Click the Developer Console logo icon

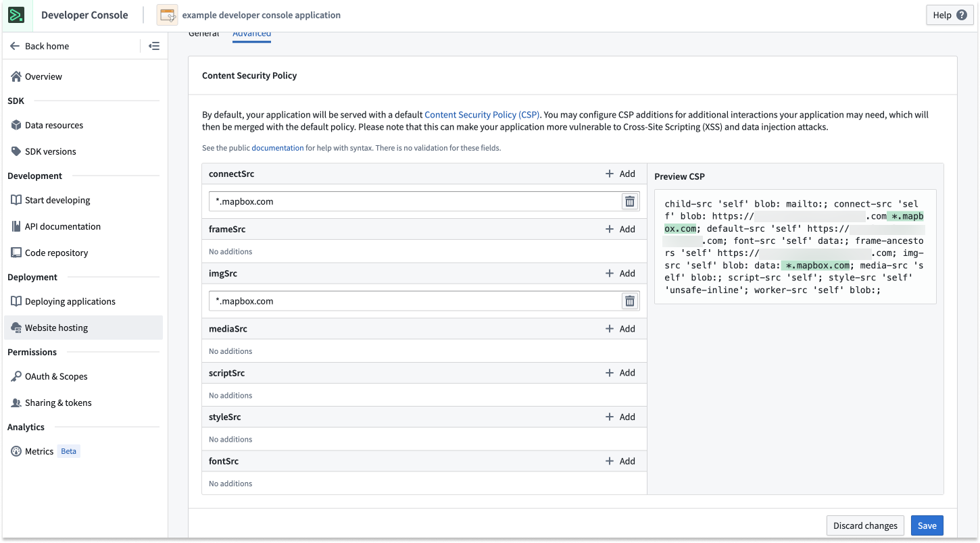pos(16,15)
